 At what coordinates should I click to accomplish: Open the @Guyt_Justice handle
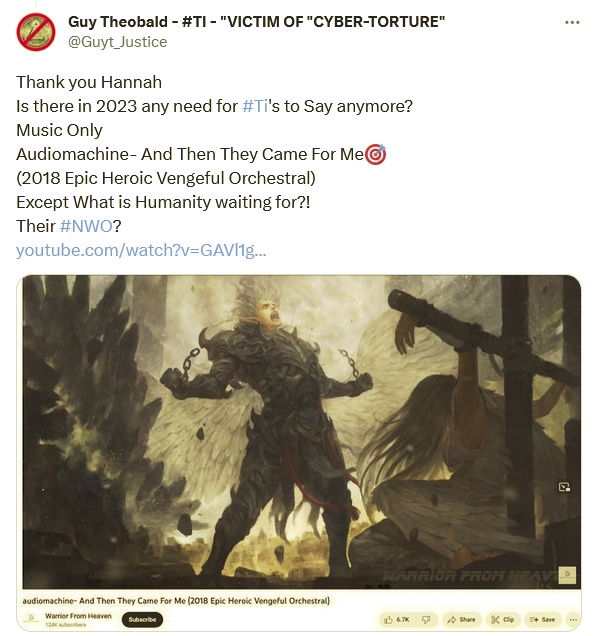pos(118,42)
